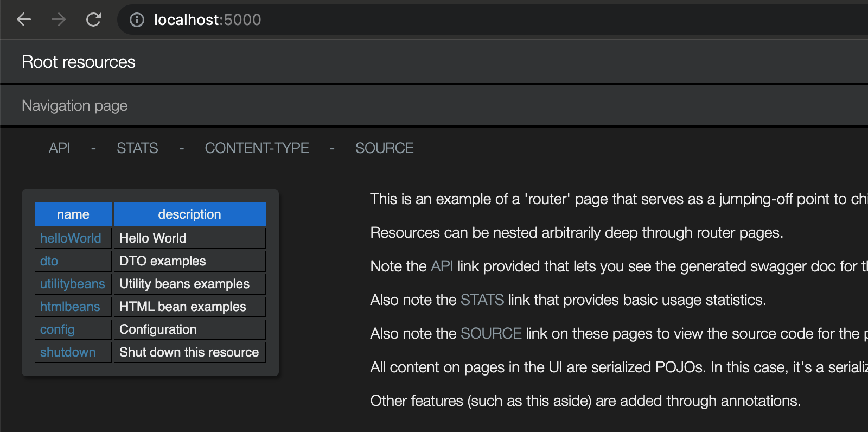
Task: Click the API link in the aside text
Action: (442, 266)
